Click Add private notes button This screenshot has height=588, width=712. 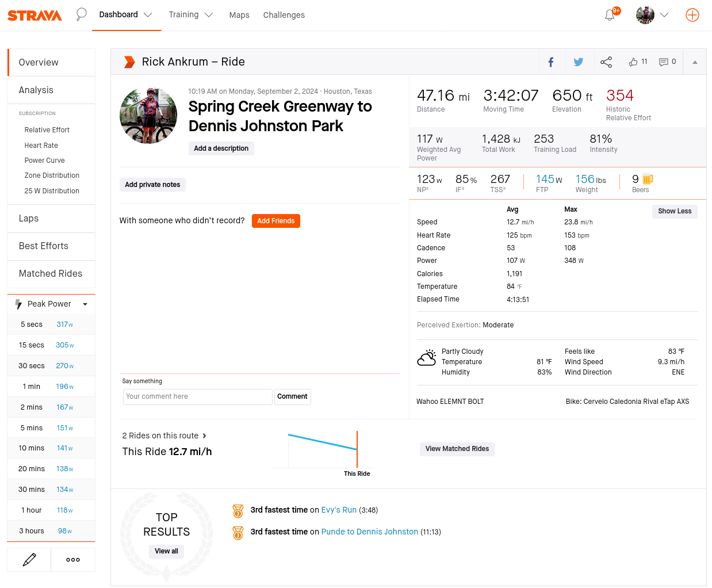point(152,185)
